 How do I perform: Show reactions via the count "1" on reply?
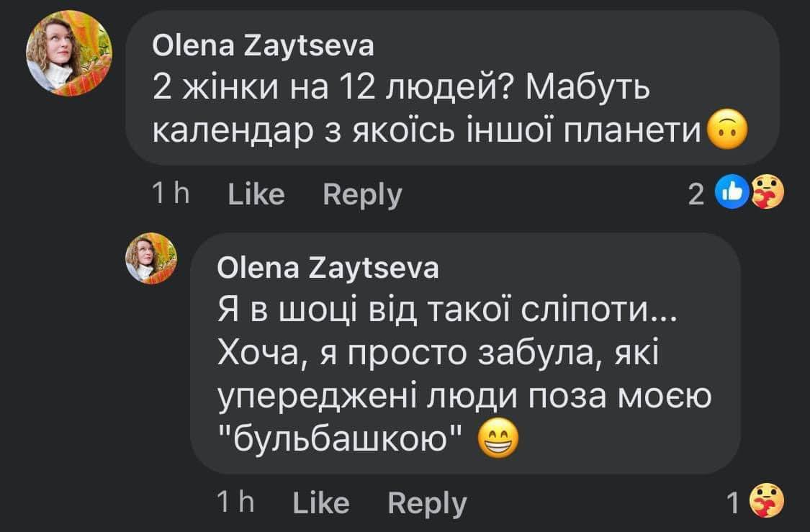(733, 502)
